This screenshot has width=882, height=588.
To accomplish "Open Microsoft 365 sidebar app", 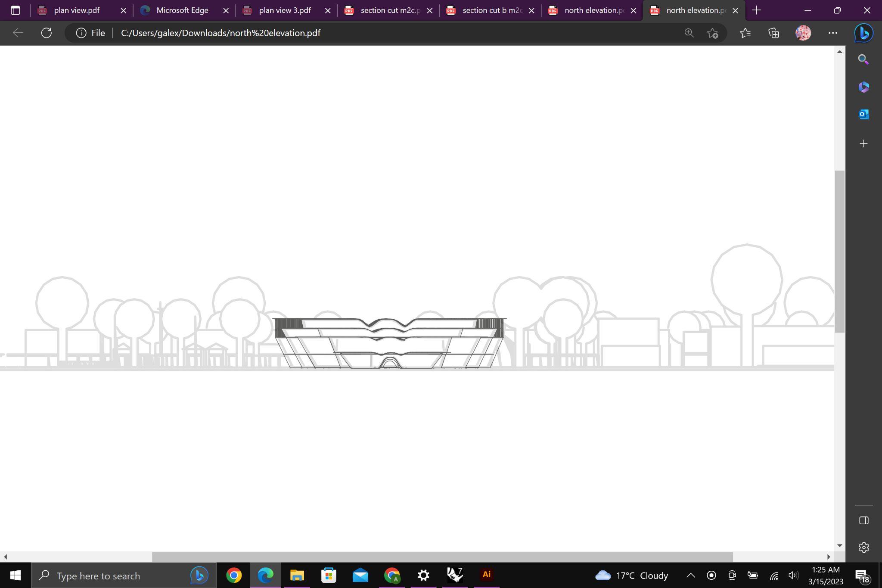I will [863, 87].
